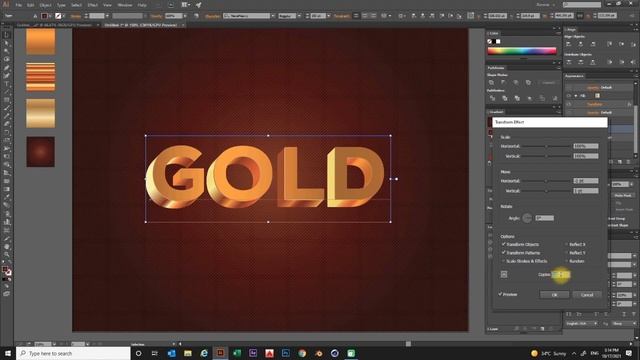
Task: Click the arrange documents icon in menu bar
Action: [x=186, y=5]
